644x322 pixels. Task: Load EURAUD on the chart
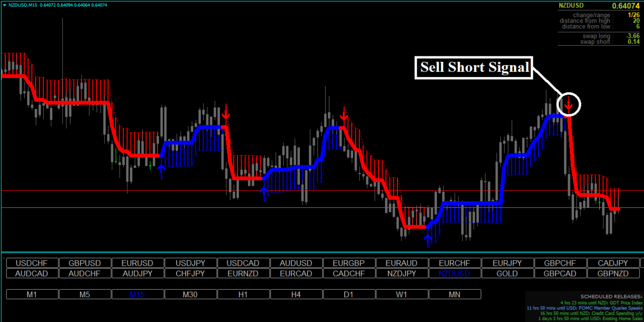tap(402, 263)
